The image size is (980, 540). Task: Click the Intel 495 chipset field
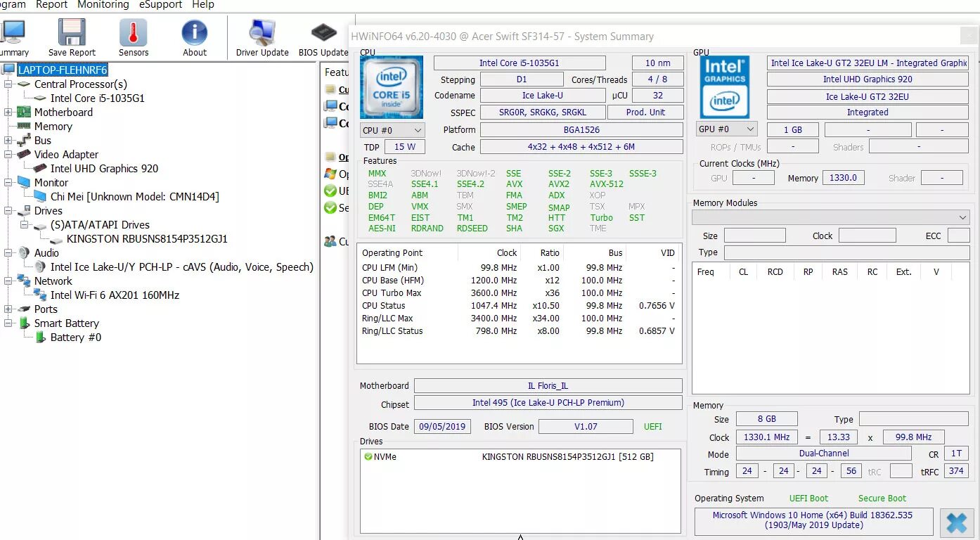click(x=548, y=403)
